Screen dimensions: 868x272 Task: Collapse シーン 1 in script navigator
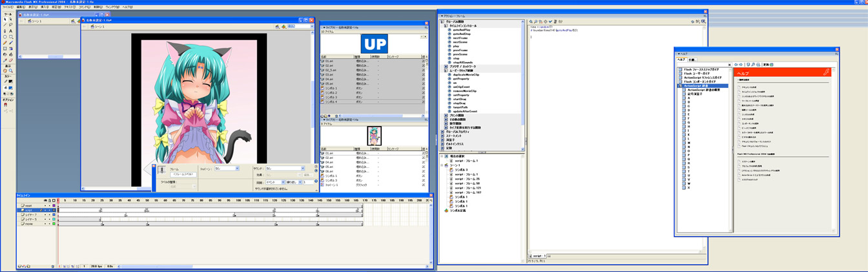click(x=442, y=165)
